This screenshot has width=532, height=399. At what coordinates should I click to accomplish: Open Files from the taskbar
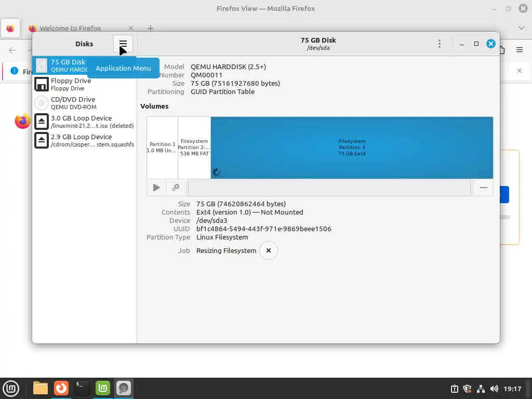coord(41,388)
